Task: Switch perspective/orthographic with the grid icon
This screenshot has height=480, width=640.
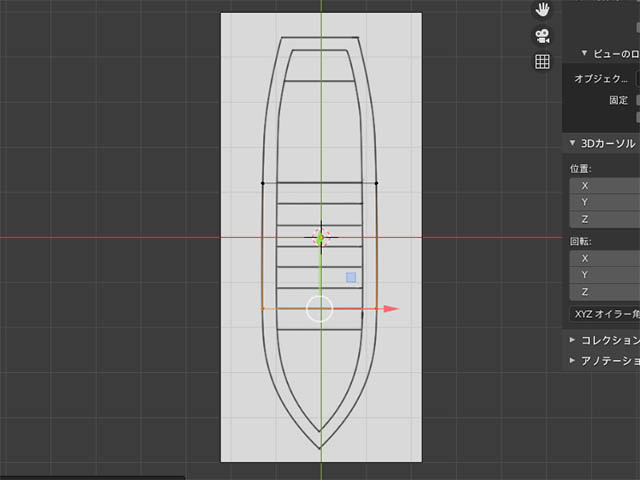Action: point(542,62)
